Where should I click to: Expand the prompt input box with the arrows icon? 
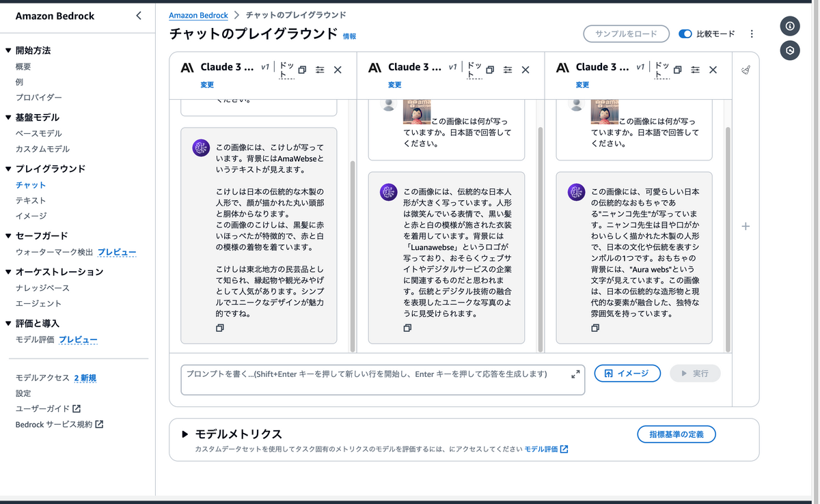coord(575,374)
